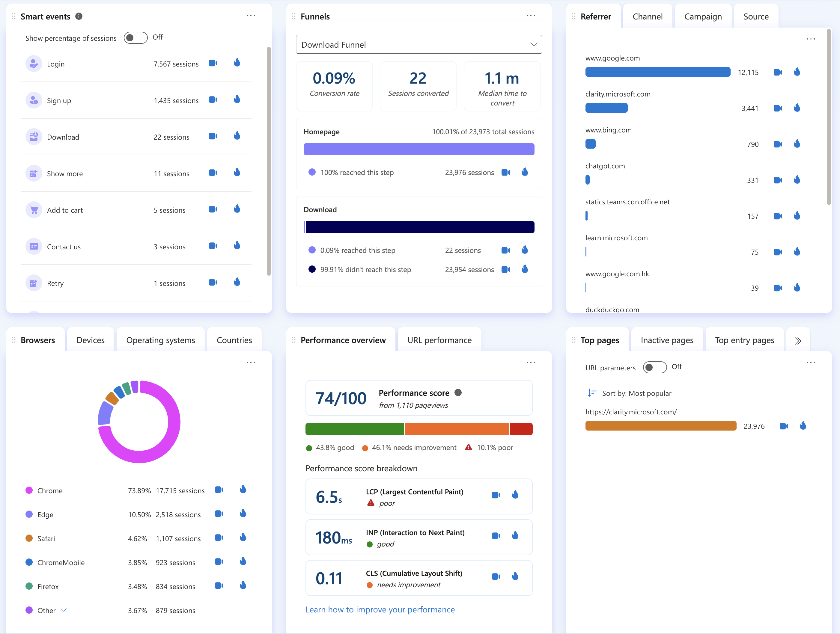View heatmap for chatgpt.com referrer
Viewport: 840px width, 634px height.
pyautogui.click(x=797, y=180)
